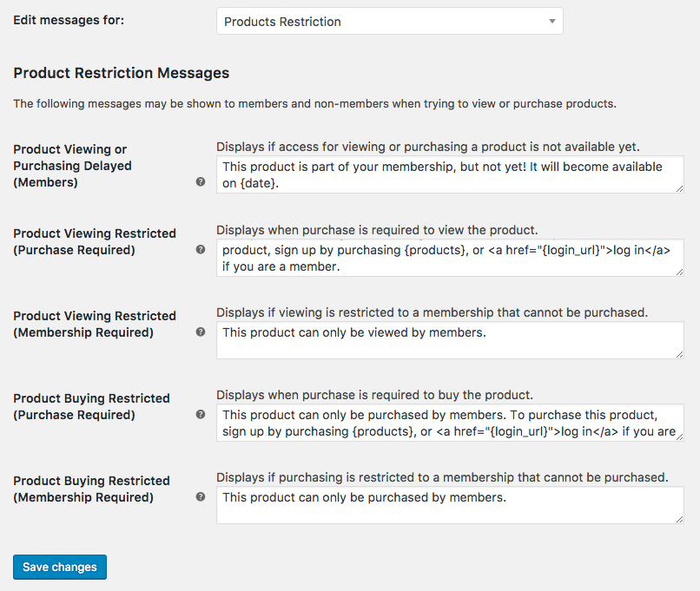Click the Product Buying Restricted (Purchase Required) label
The image size is (700, 591).
click(91, 406)
